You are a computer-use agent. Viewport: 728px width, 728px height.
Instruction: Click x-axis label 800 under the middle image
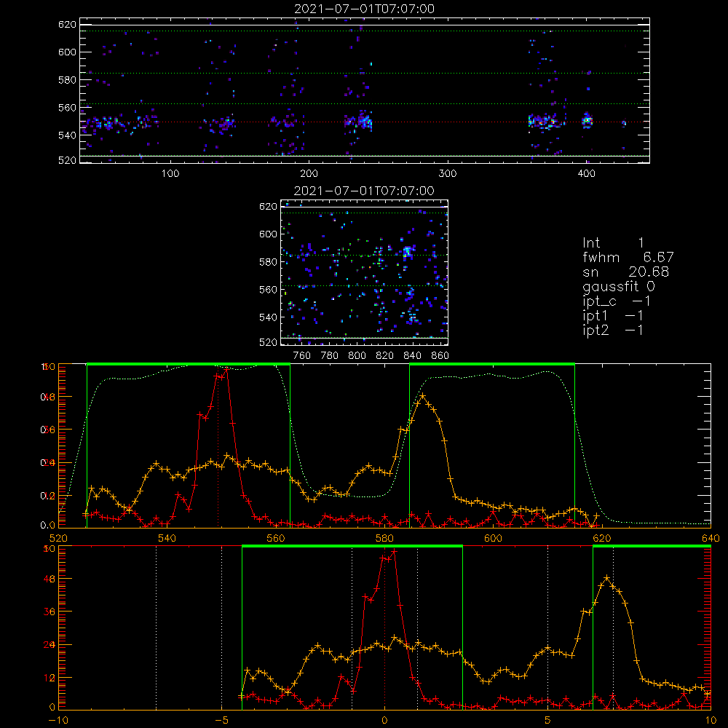pos(357,356)
